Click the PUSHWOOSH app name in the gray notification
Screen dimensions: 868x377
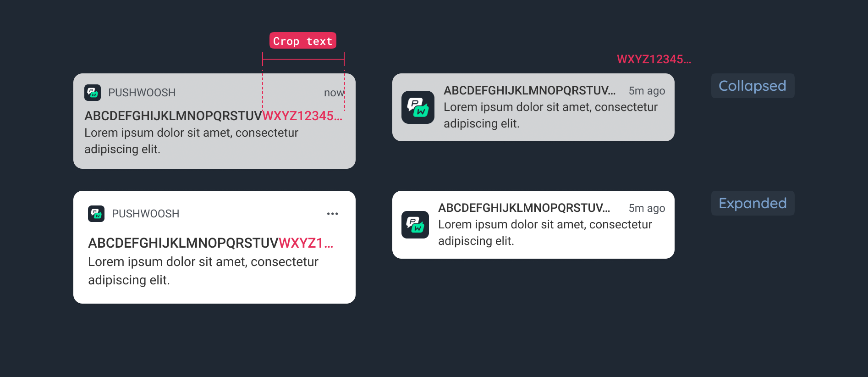pyautogui.click(x=142, y=93)
